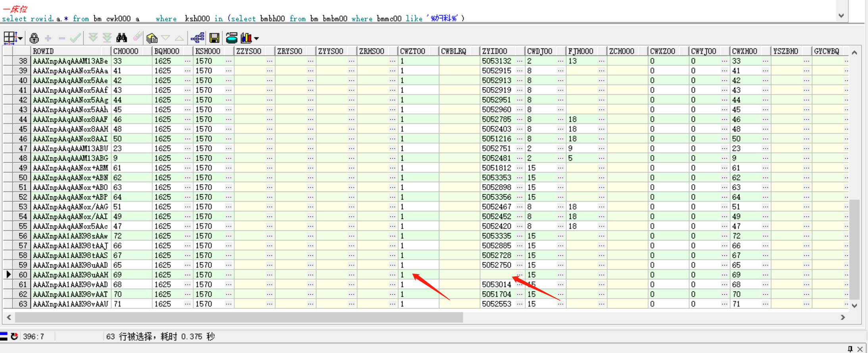This screenshot has width=868, height=353.
Task: Click the ROWID column header
Action: click(x=71, y=51)
